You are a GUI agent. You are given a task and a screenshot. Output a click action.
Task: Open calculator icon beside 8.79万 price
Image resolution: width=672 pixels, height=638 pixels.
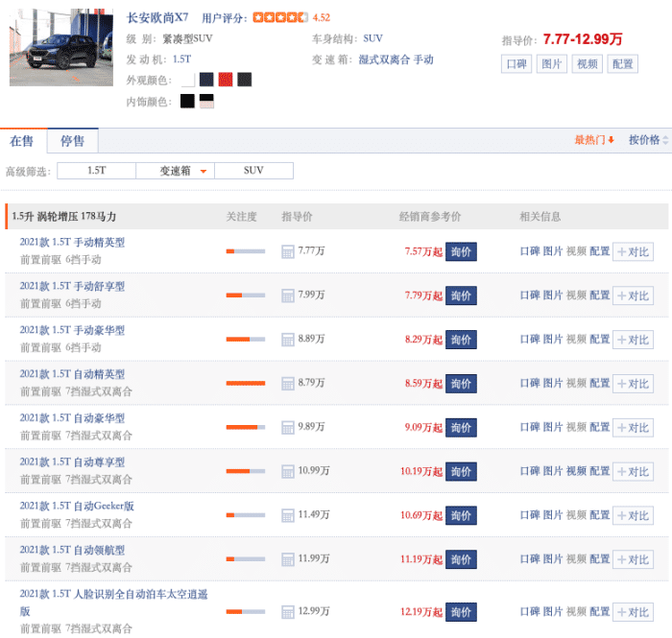pos(288,384)
